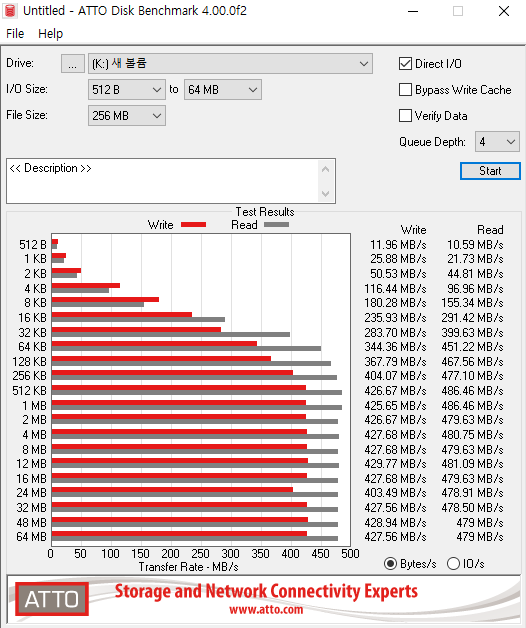Click the 32 KB read value 399.63 MB/s
Viewport: 526px width, 628px height.
472,333
